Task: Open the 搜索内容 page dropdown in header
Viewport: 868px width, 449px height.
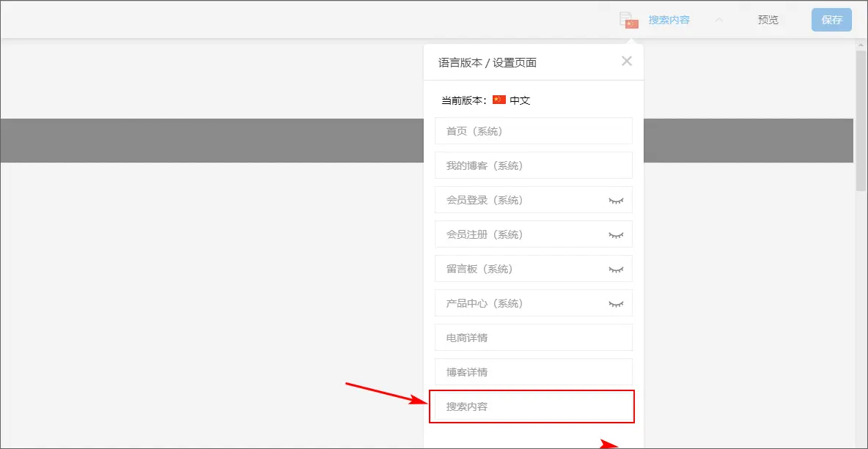Action: pos(669,21)
